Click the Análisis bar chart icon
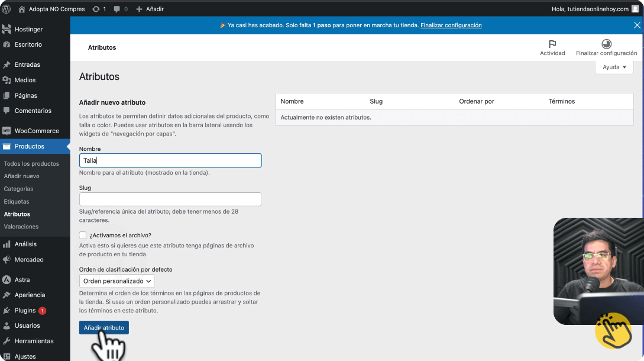The width and height of the screenshot is (644, 361). pyautogui.click(x=7, y=244)
